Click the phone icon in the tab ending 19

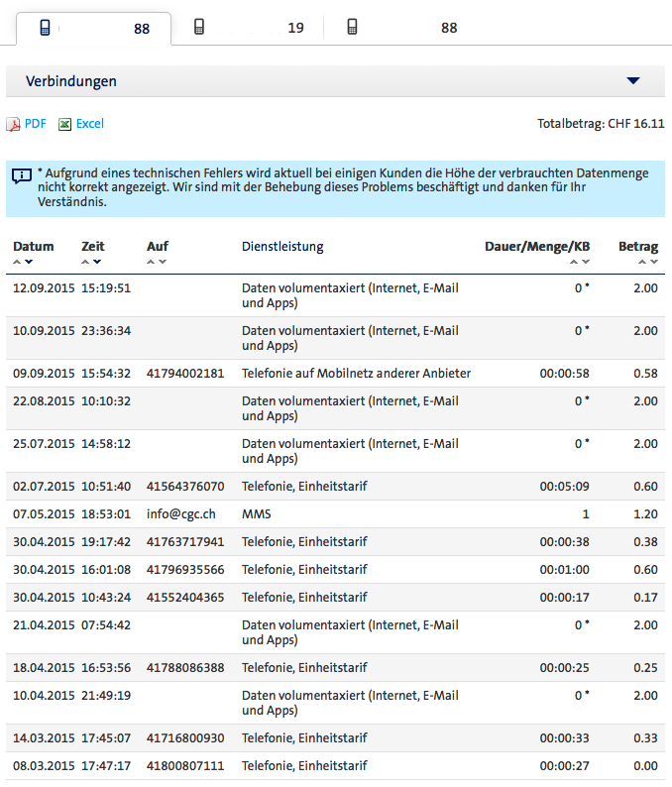[199, 27]
